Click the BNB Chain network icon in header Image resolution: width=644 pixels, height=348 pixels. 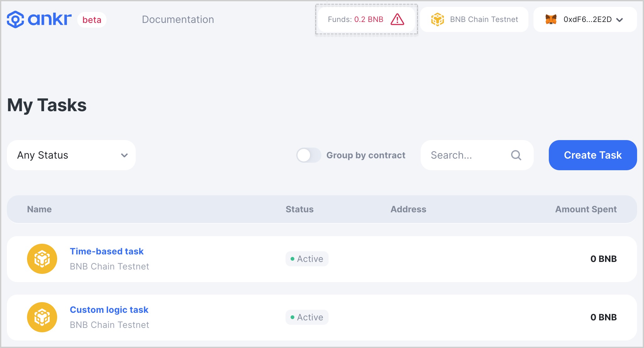437,19
